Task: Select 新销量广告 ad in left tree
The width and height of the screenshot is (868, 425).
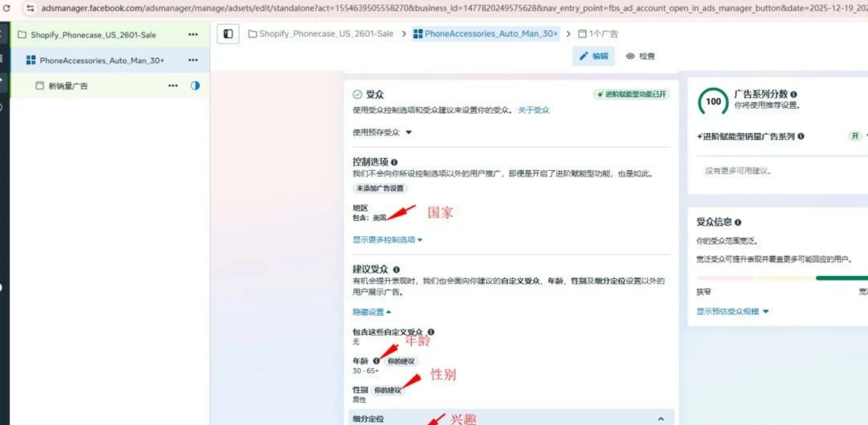Action: point(68,86)
